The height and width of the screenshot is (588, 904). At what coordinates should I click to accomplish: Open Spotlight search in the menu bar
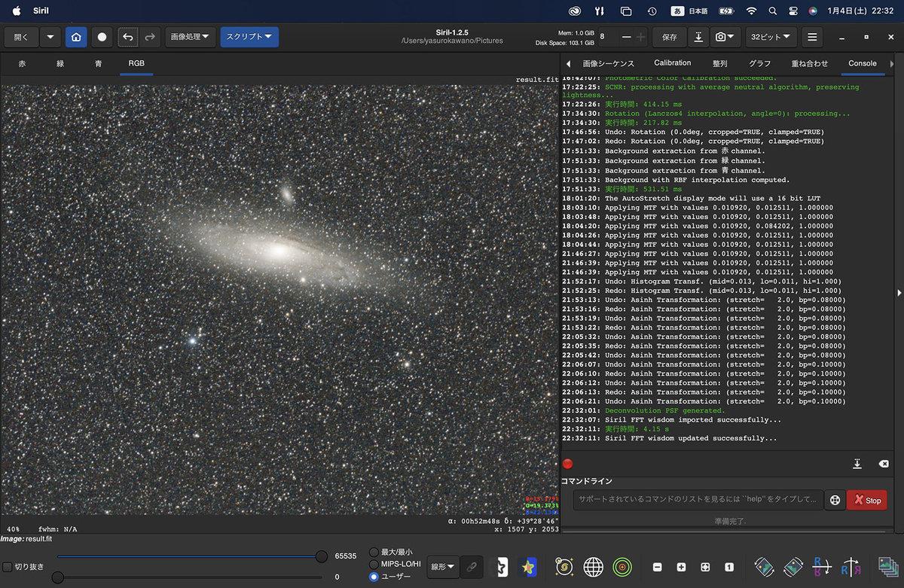click(772, 11)
